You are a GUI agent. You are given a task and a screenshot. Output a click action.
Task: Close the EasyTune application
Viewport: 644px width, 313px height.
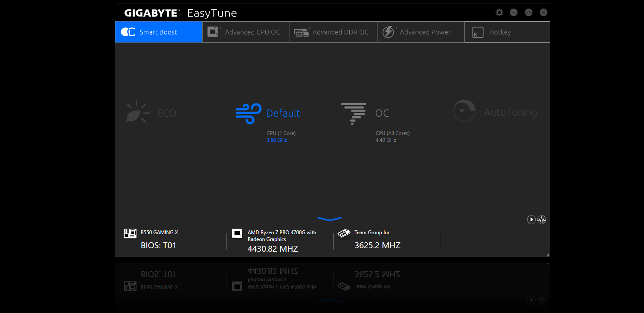tap(543, 12)
